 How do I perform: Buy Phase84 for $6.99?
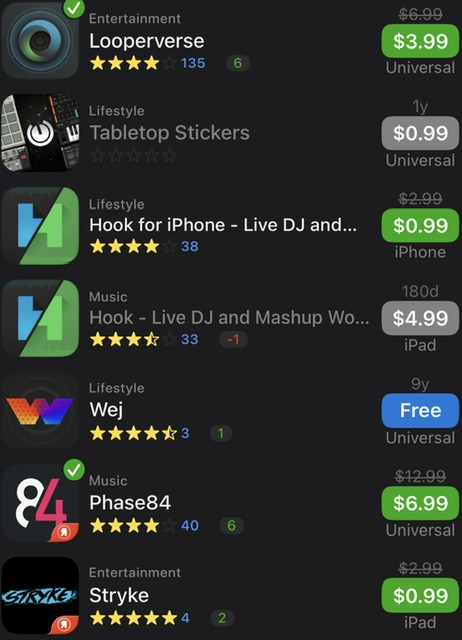pyautogui.click(x=420, y=503)
